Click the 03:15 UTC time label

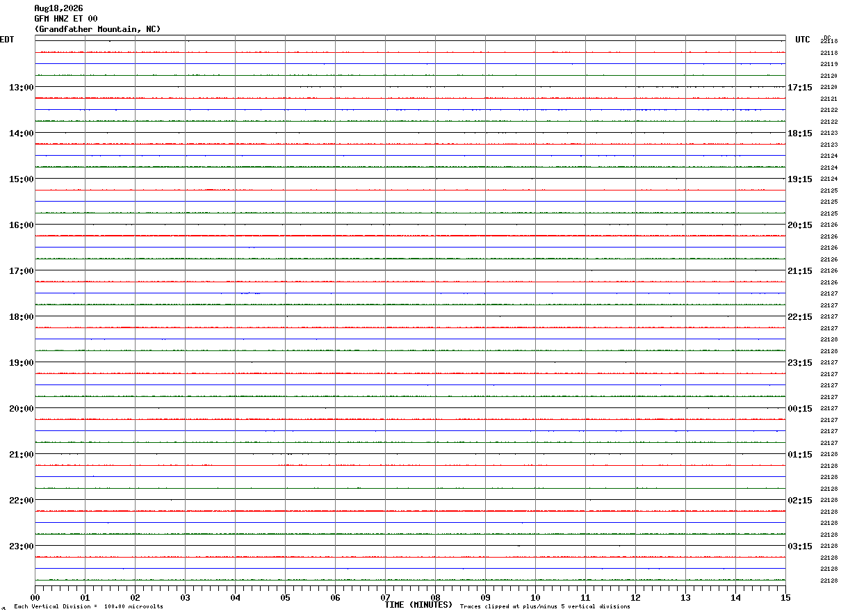(x=800, y=546)
